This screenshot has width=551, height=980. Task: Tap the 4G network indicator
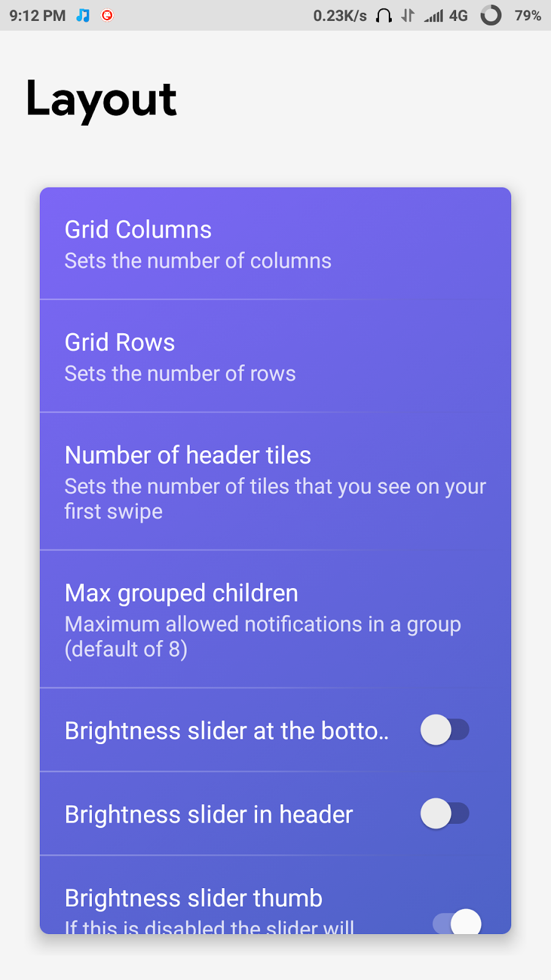(459, 16)
